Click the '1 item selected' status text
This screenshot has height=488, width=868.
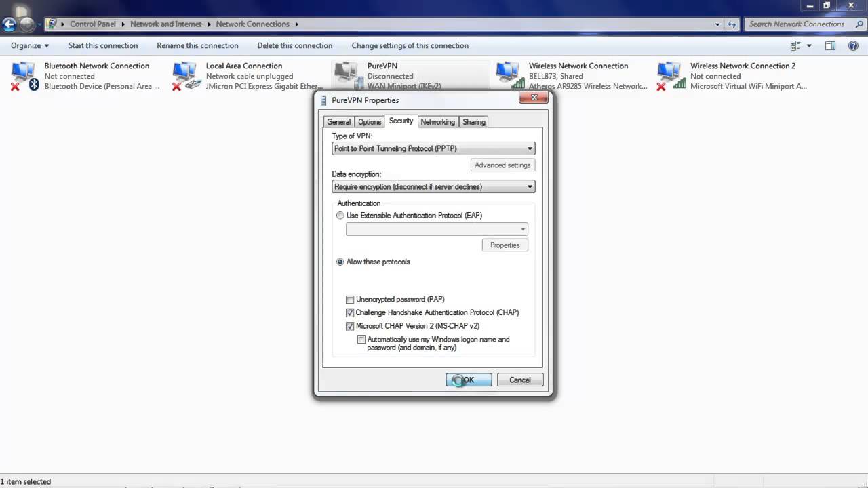coord(26,482)
